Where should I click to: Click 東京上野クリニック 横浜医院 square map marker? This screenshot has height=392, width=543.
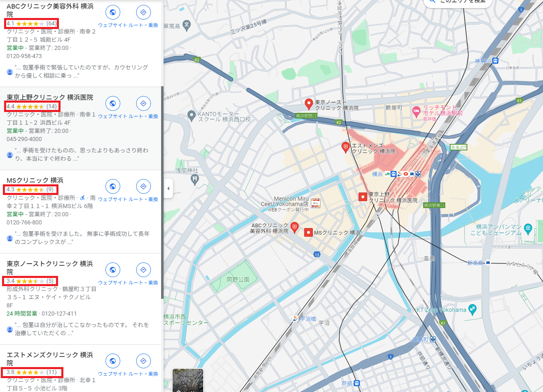(x=363, y=197)
